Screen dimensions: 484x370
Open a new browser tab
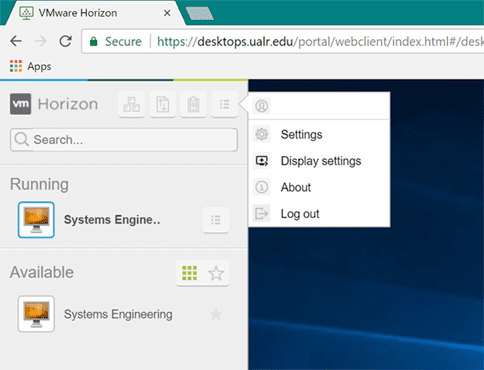pos(199,14)
